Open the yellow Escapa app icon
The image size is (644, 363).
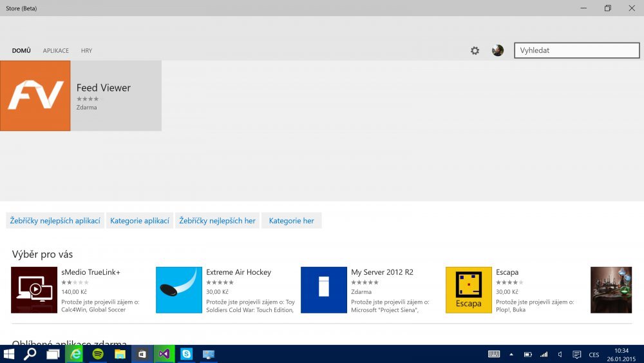click(x=469, y=290)
